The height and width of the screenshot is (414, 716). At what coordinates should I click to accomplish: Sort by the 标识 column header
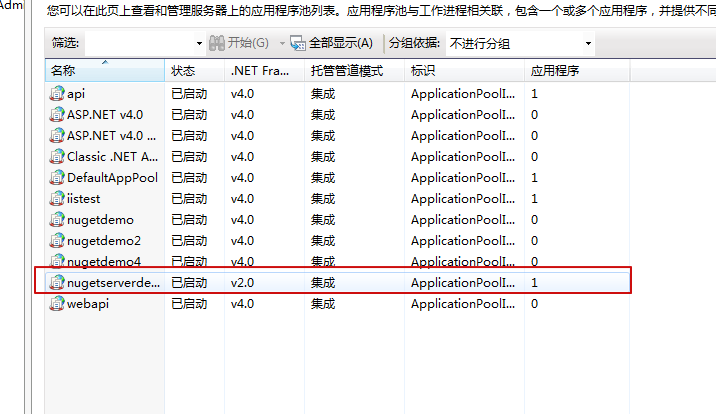[x=464, y=71]
